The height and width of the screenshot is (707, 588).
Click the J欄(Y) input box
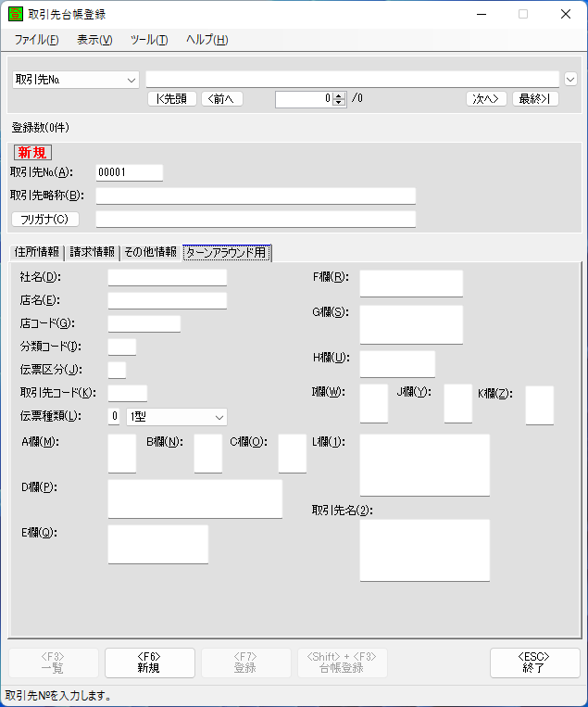click(x=458, y=404)
